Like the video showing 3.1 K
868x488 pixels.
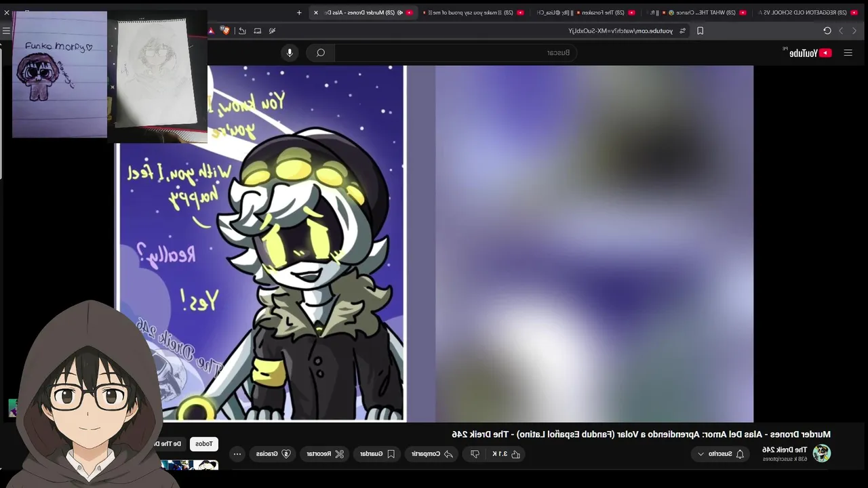pos(507,454)
